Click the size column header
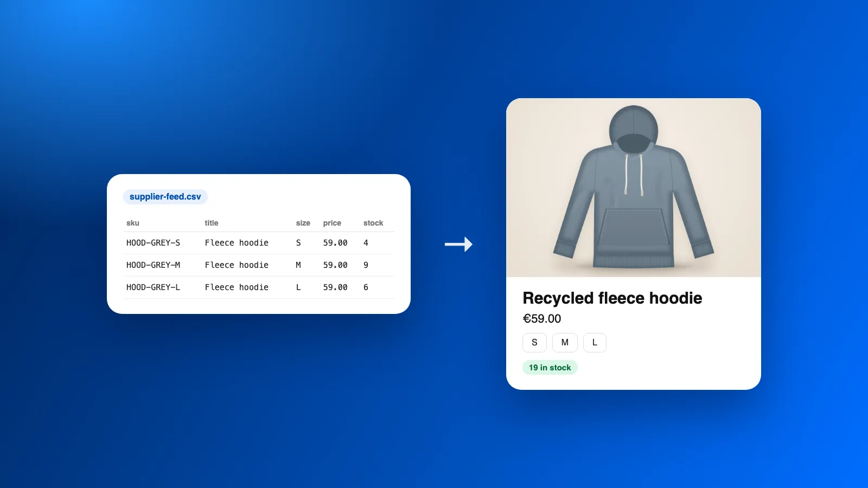The image size is (868, 488). click(x=303, y=223)
